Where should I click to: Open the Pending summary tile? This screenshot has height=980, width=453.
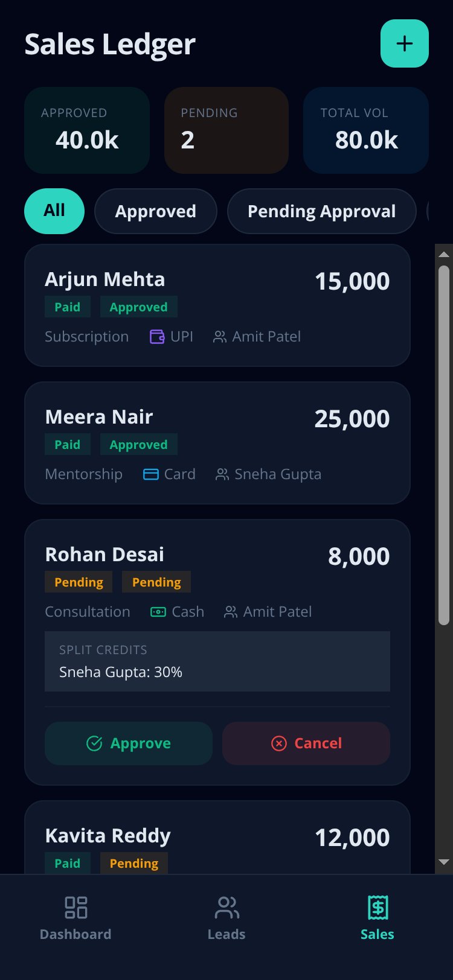tap(226, 130)
